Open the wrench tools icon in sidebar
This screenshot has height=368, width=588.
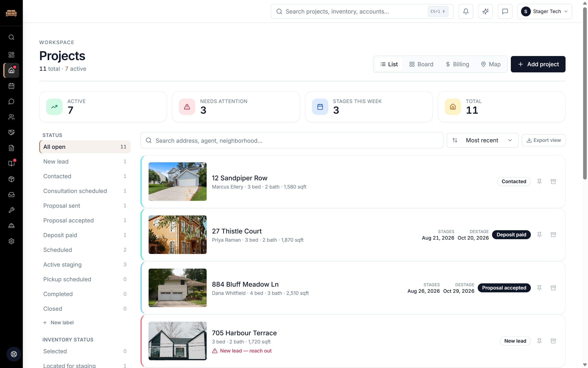click(11, 210)
